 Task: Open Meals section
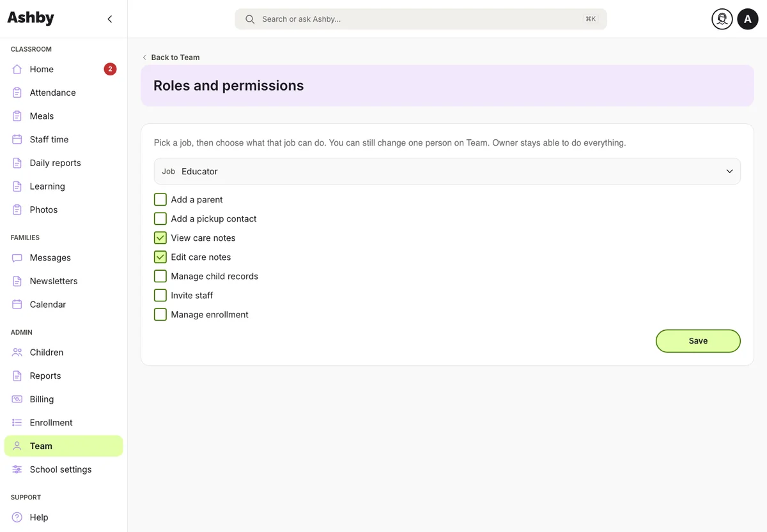(x=63, y=116)
